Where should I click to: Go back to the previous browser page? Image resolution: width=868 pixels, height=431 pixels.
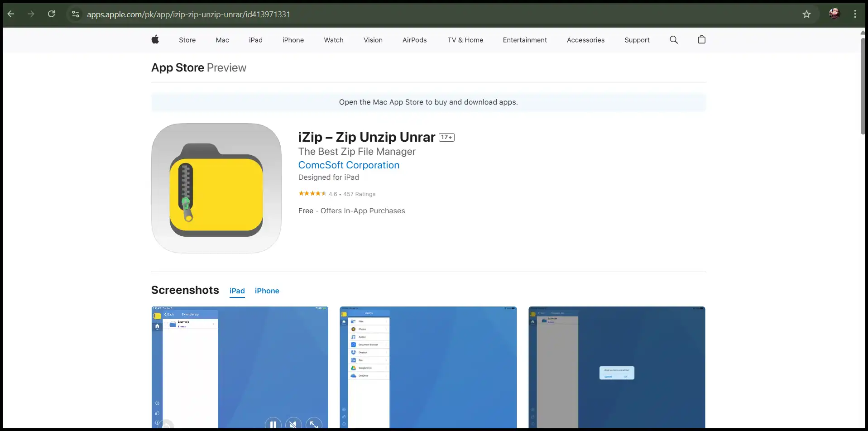coord(11,14)
